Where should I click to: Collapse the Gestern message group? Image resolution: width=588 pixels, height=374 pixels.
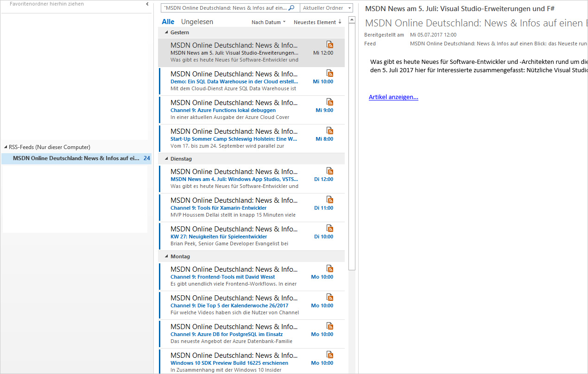point(166,32)
